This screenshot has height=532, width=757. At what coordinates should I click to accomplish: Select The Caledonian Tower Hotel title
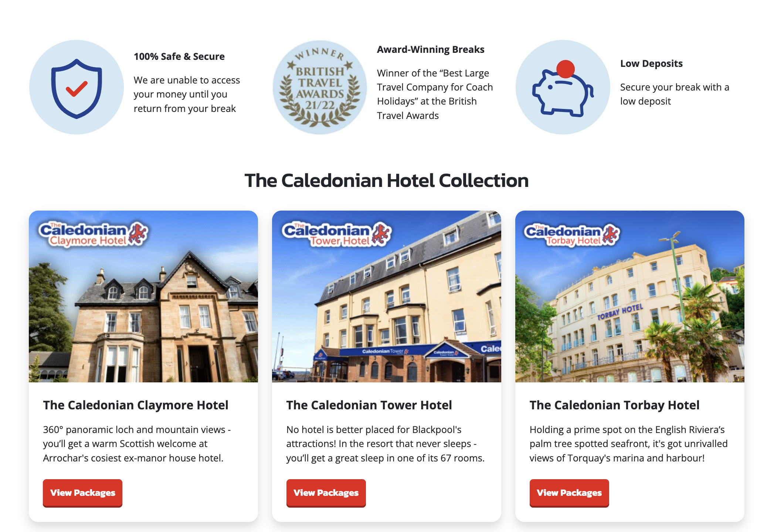pyautogui.click(x=369, y=405)
